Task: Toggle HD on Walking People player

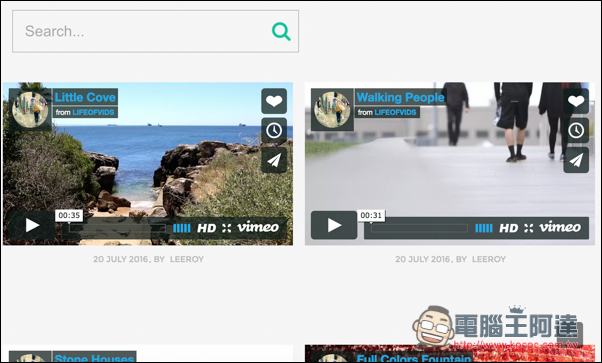Action: 509,228
